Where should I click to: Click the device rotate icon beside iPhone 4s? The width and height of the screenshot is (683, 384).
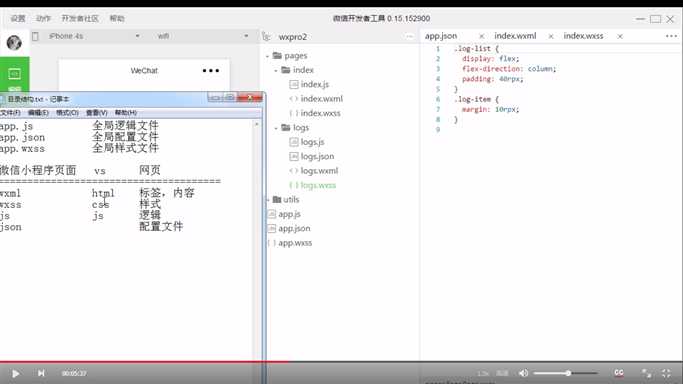click(x=35, y=37)
